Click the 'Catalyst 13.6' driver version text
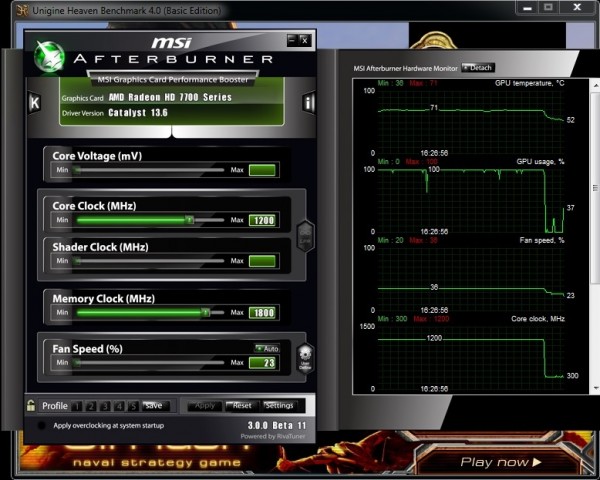 click(x=138, y=113)
